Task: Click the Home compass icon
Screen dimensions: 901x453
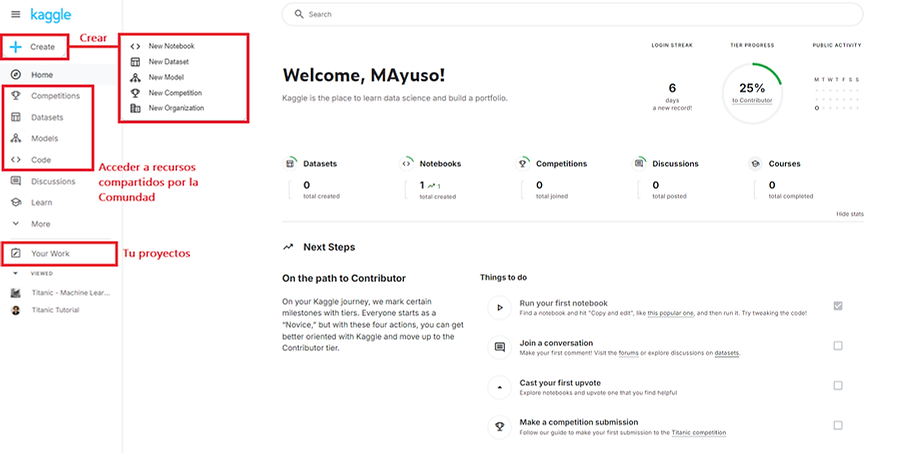Action: tap(16, 75)
